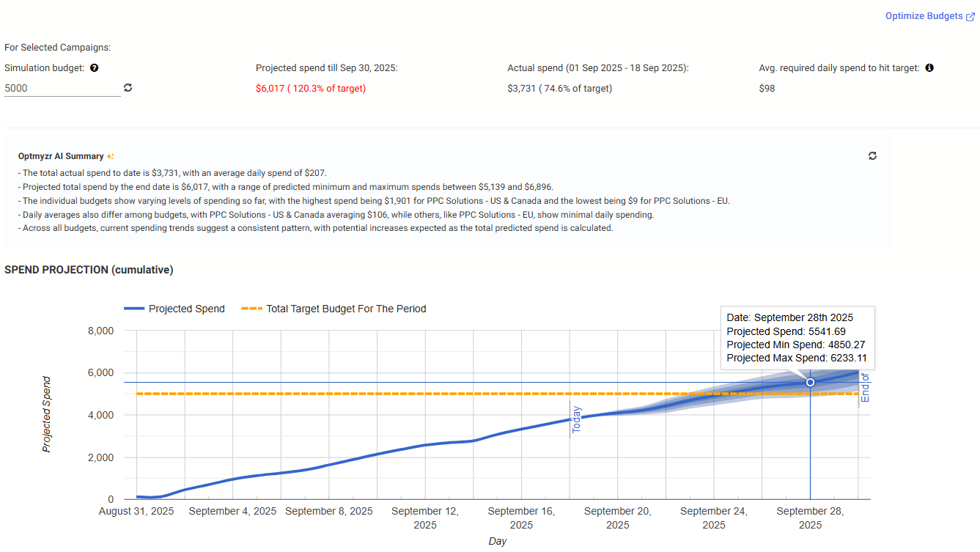Image resolution: width=980 pixels, height=552 pixels.
Task: Regenerate the Optmyzr AI Summary via refresh icon
Action: [x=872, y=156]
